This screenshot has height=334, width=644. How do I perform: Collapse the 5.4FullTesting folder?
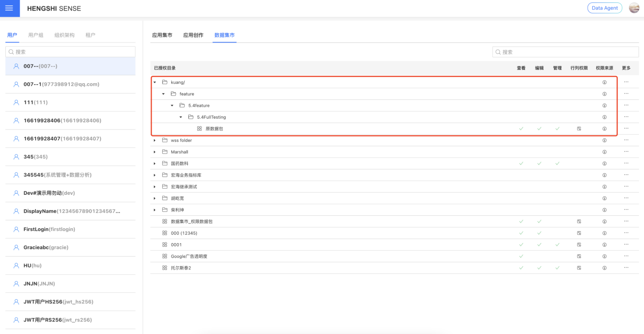coord(181,117)
